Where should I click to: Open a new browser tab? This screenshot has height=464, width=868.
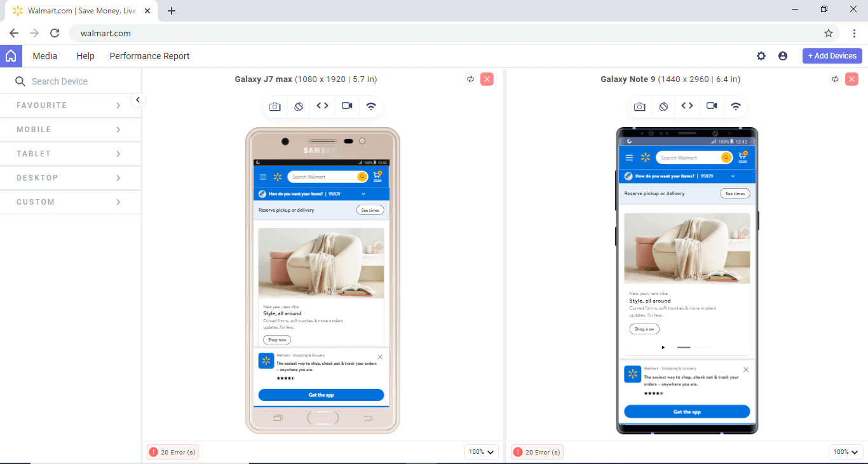pos(172,11)
